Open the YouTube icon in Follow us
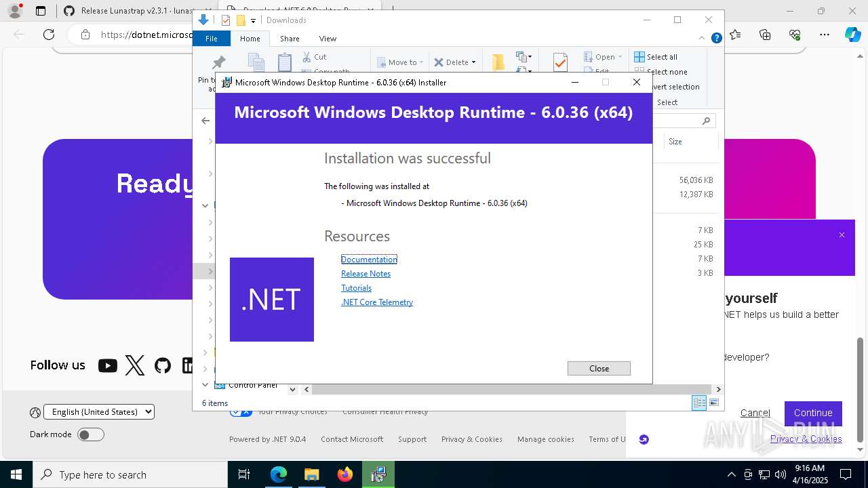 point(107,366)
